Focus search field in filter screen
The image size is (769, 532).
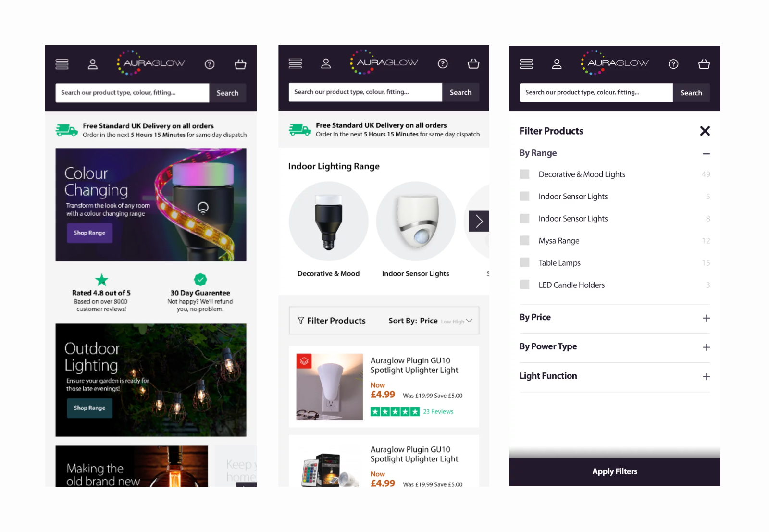click(x=596, y=93)
